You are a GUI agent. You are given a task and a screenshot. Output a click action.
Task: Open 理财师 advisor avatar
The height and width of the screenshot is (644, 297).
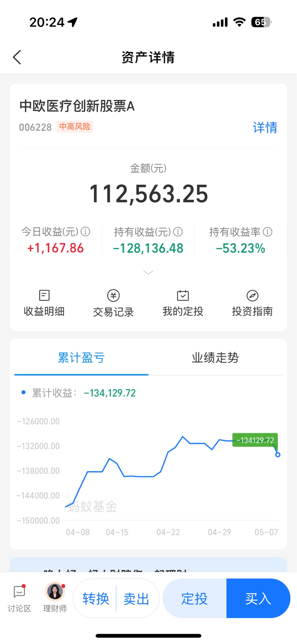[x=55, y=591]
